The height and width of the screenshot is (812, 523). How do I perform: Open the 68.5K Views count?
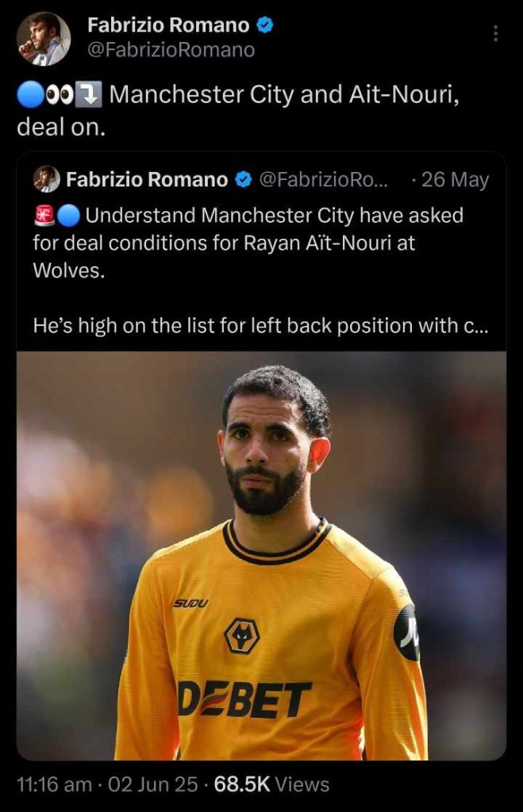tap(271, 784)
